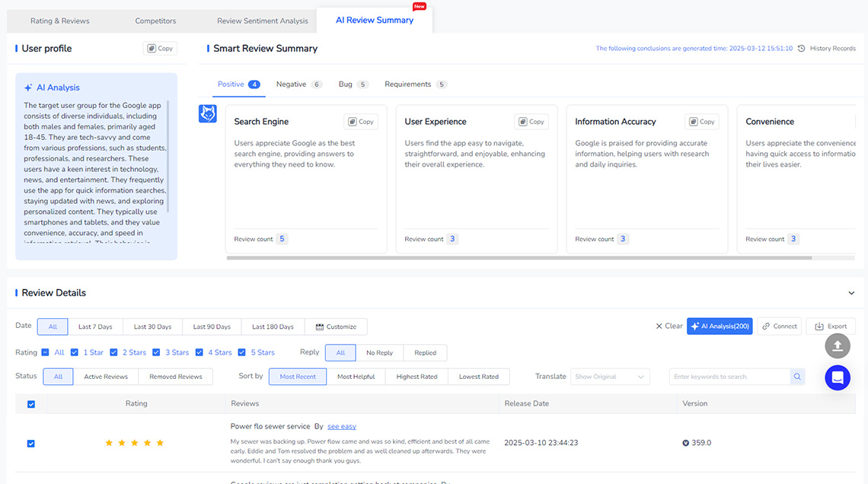
Task: Deselect the Power flo sewer service review
Action: coord(31,444)
